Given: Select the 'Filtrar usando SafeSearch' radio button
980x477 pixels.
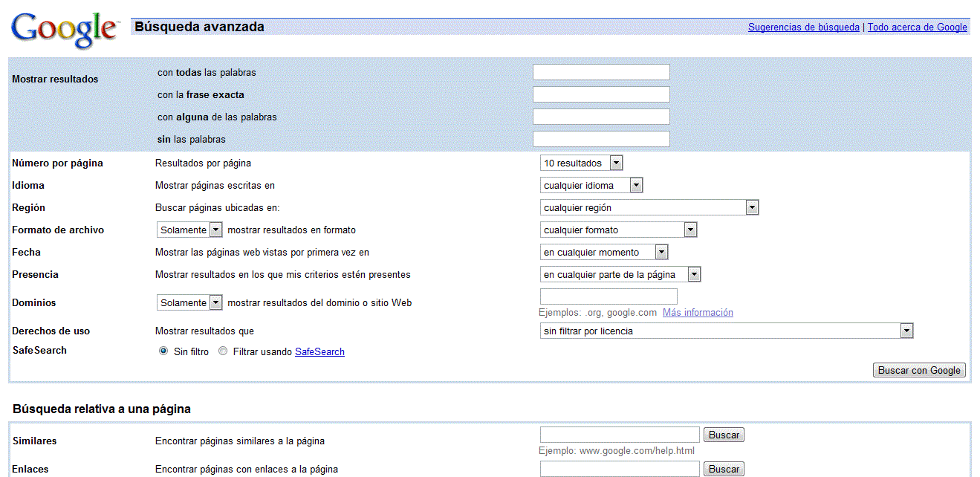Looking at the screenshot, I should click(x=223, y=351).
